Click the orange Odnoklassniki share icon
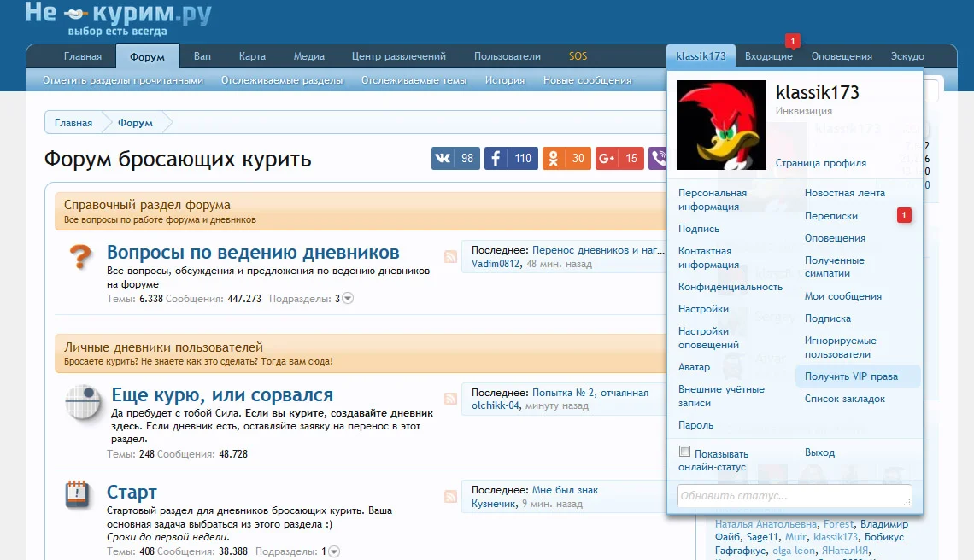 click(x=566, y=158)
